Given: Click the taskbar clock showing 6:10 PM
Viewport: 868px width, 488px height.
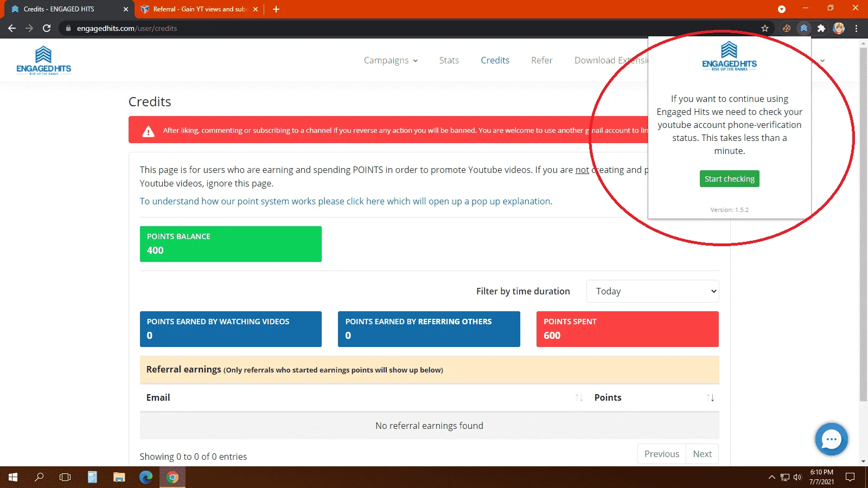Looking at the screenshot, I should [822, 477].
